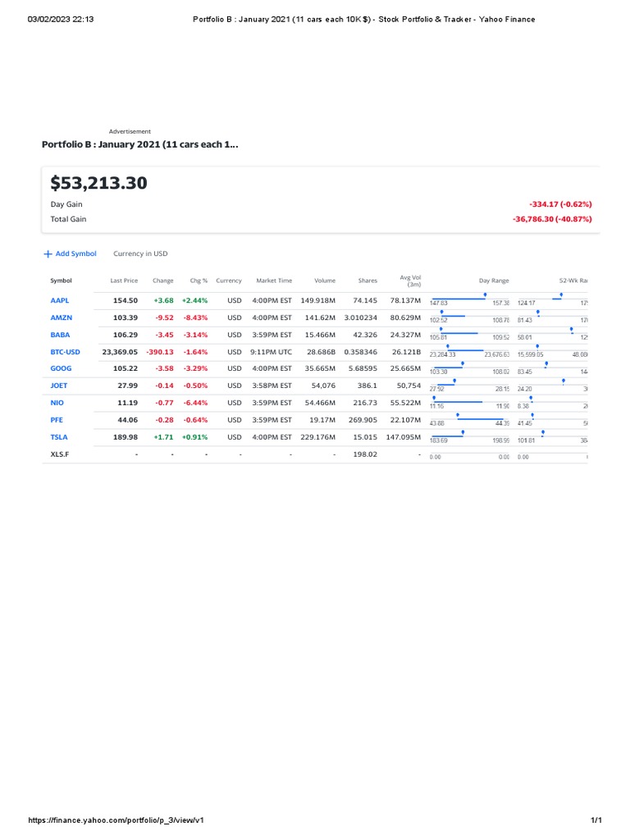Click the finance.yahoo.com portfolio URL footer

coord(116,820)
